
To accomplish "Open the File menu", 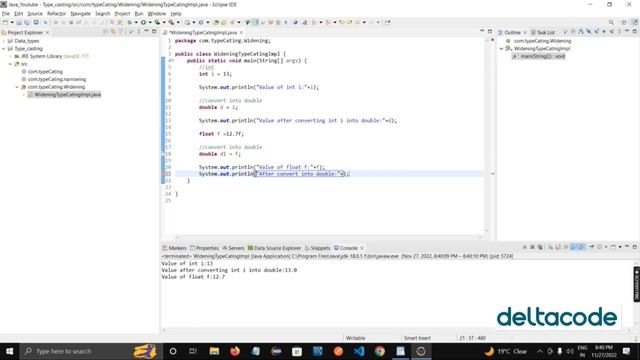I will coord(6,13).
